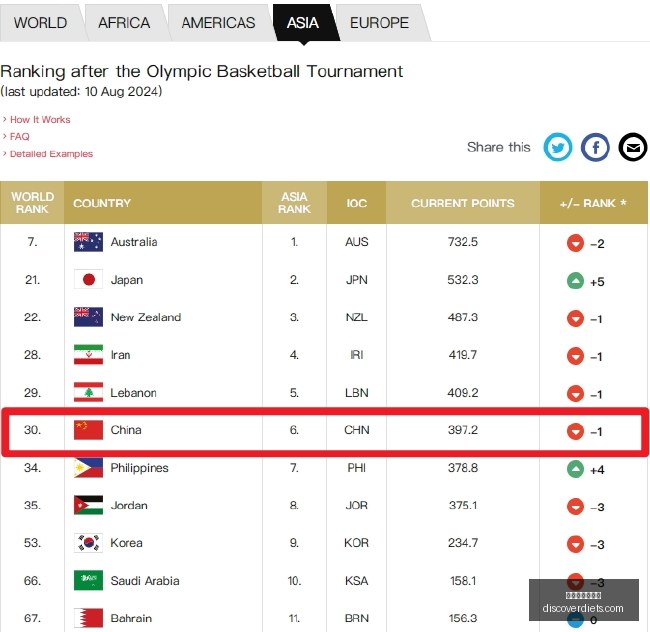Image resolution: width=650 pixels, height=632 pixels.
Task: Click the Korea flag icon
Action: 88,543
